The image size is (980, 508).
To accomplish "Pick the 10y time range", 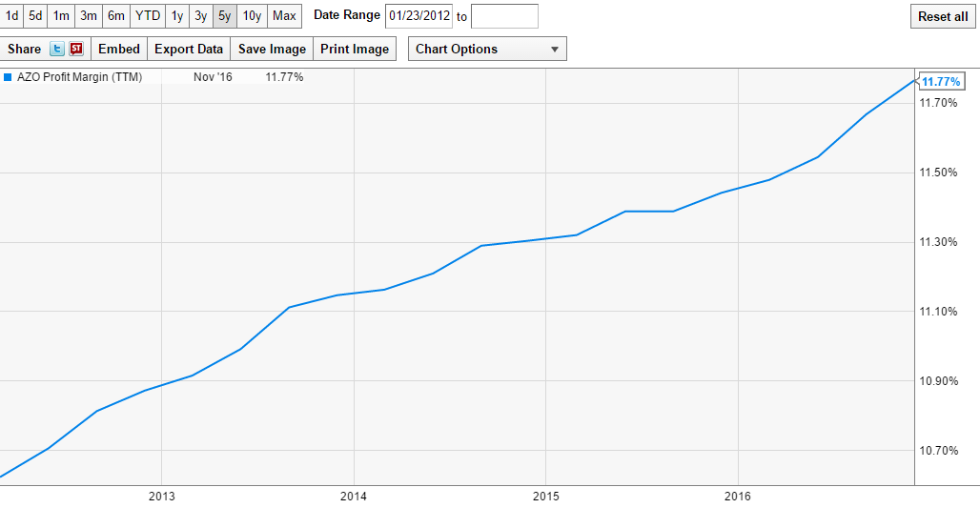I will coord(252,16).
